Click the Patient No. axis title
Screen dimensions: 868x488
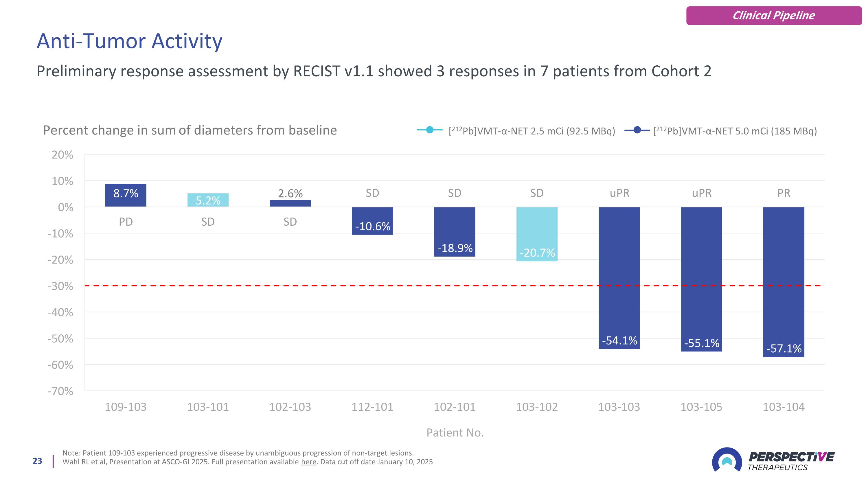point(455,432)
